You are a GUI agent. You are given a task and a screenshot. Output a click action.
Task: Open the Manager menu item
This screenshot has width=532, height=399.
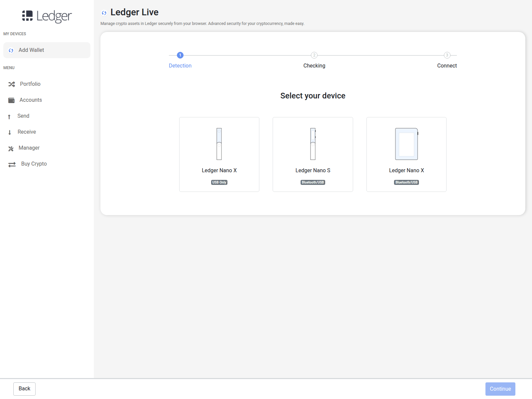point(47,148)
